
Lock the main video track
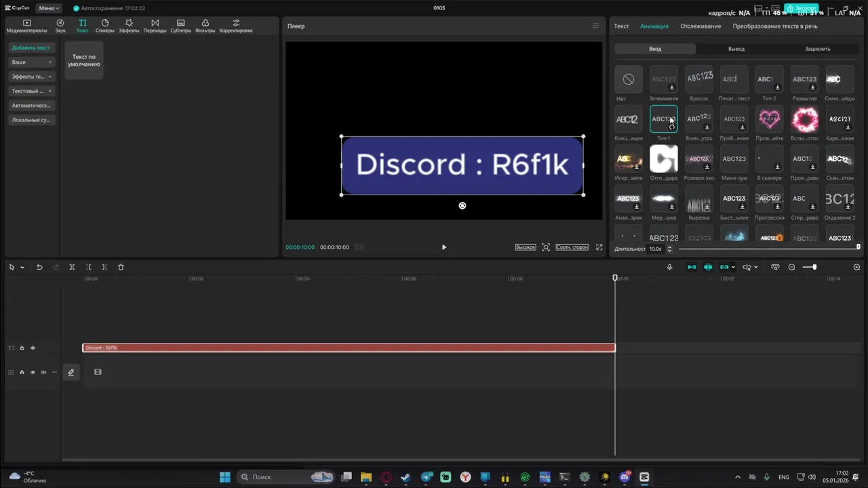point(22,372)
